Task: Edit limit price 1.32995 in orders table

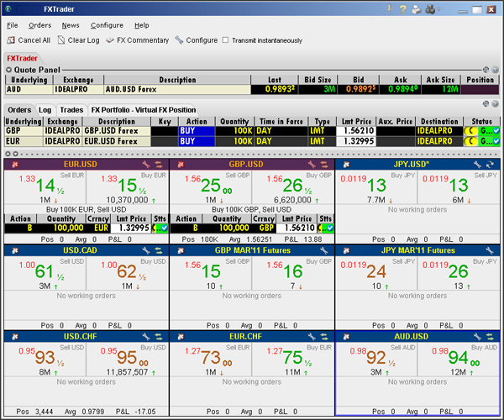Action: click(x=356, y=141)
